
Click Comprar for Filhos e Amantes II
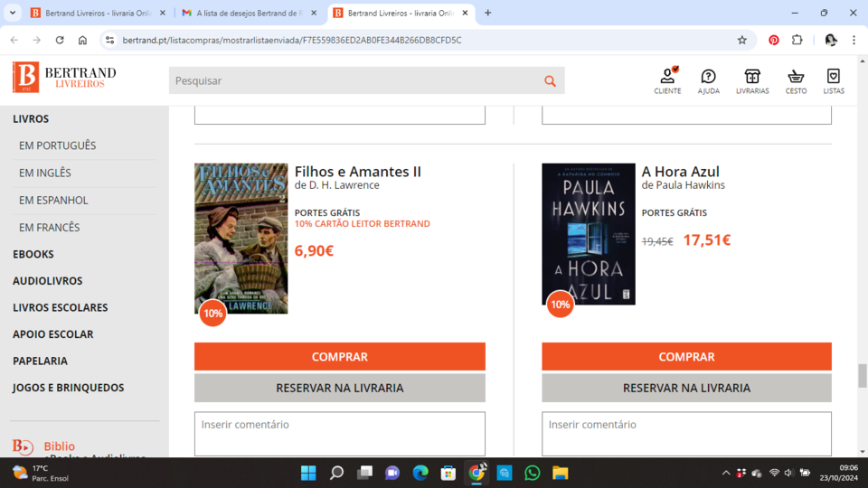coord(339,357)
